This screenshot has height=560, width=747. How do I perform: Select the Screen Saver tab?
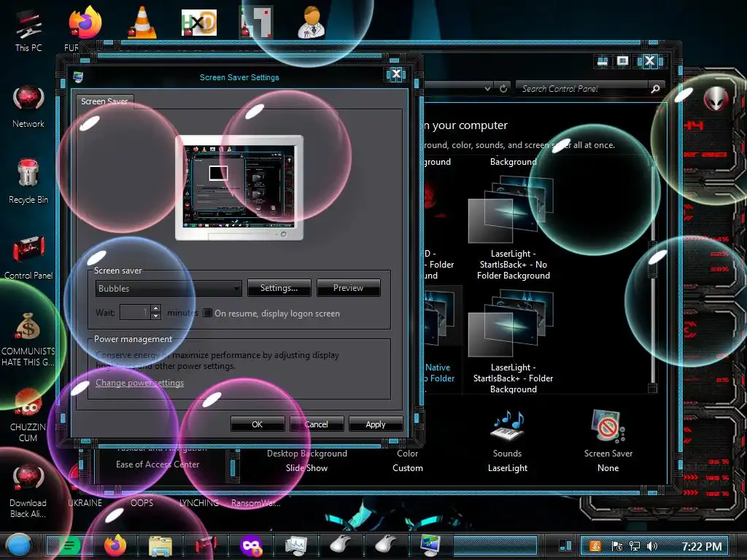(x=104, y=101)
